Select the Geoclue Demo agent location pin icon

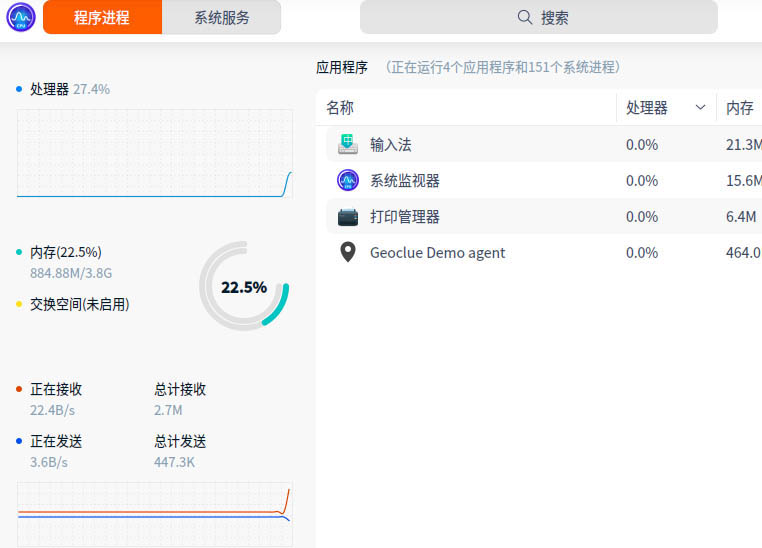348,252
